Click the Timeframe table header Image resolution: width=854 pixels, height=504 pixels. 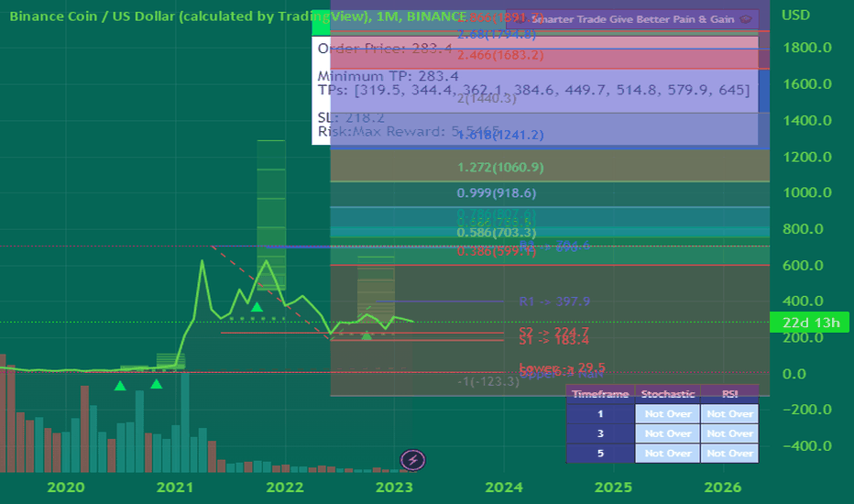(600, 394)
